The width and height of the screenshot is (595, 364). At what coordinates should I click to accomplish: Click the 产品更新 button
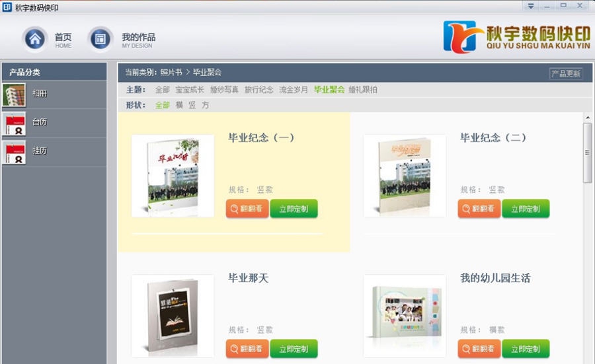(566, 73)
